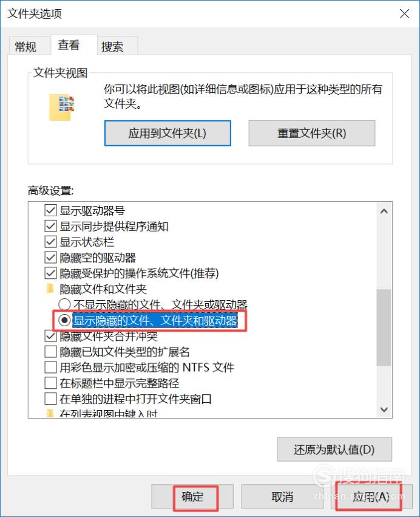Click the 应用到文件夹(L) button
Image resolution: width=420 pixels, height=517 pixels.
[168, 133]
